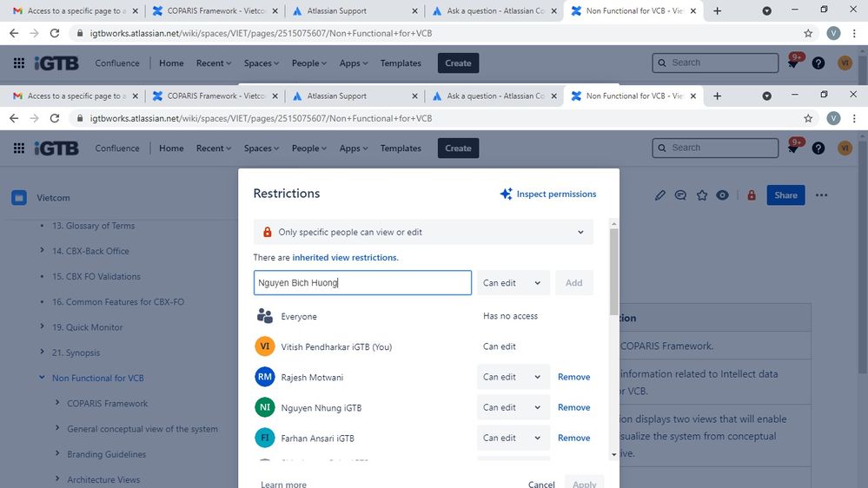Image resolution: width=868 pixels, height=488 pixels.
Task: Open the page comments icon
Action: click(x=680, y=195)
